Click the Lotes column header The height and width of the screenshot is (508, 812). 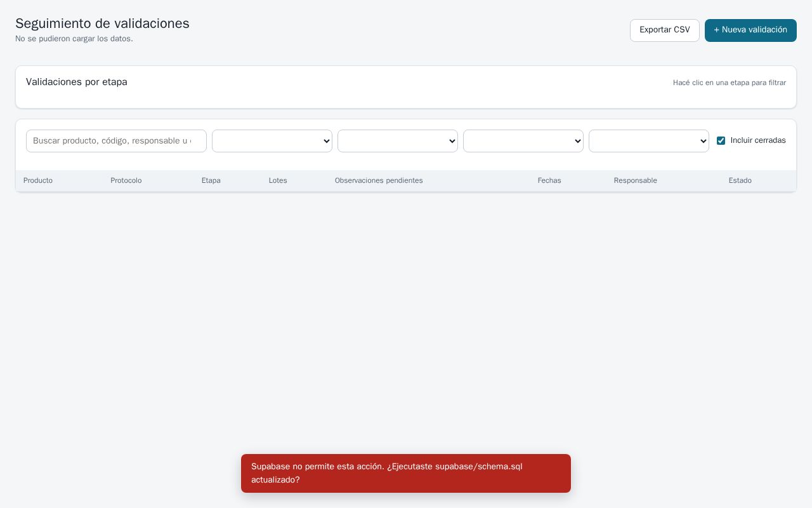pos(278,181)
